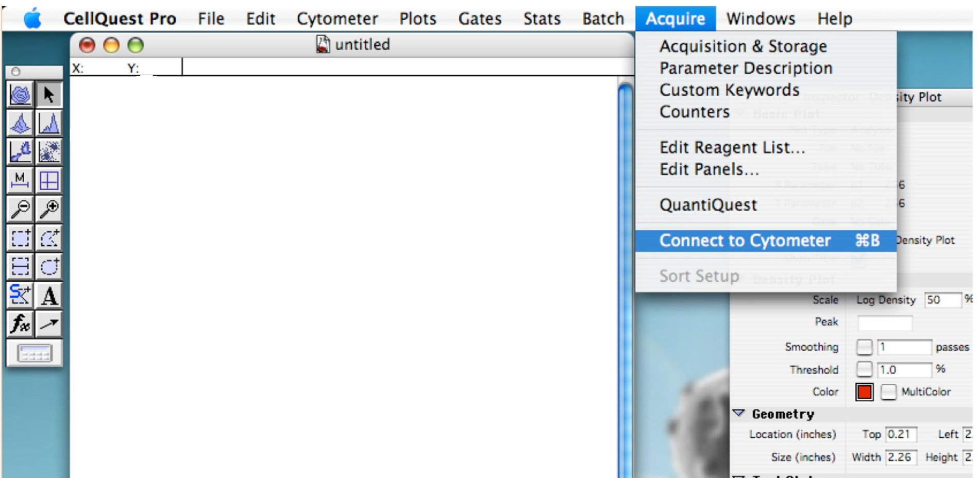Select the statistics table tool at palette bottom

pyautogui.click(x=35, y=353)
